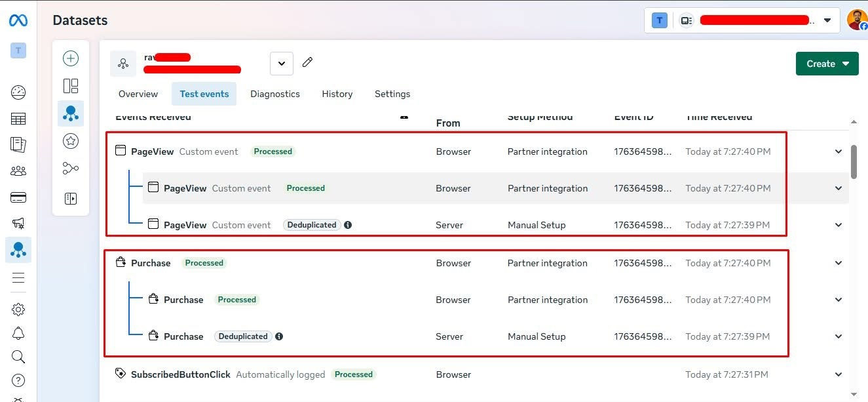
Task: Click Processed badge on top PageView row
Action: tap(273, 151)
